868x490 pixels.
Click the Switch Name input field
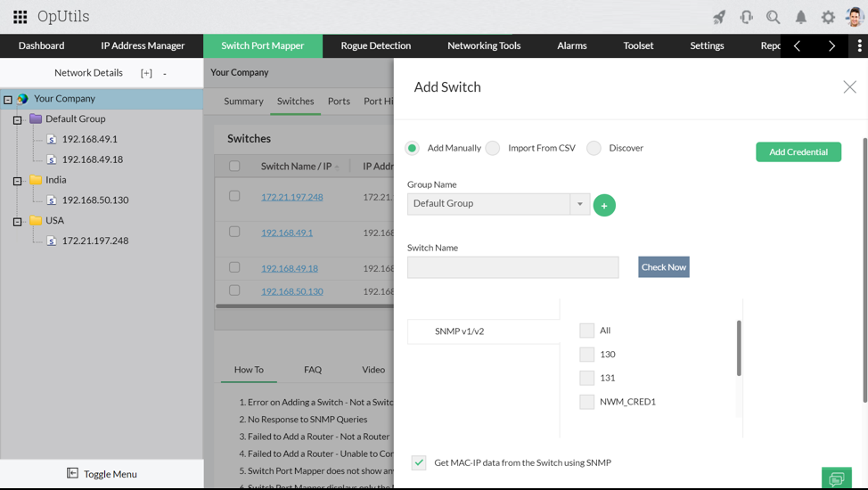(x=512, y=267)
